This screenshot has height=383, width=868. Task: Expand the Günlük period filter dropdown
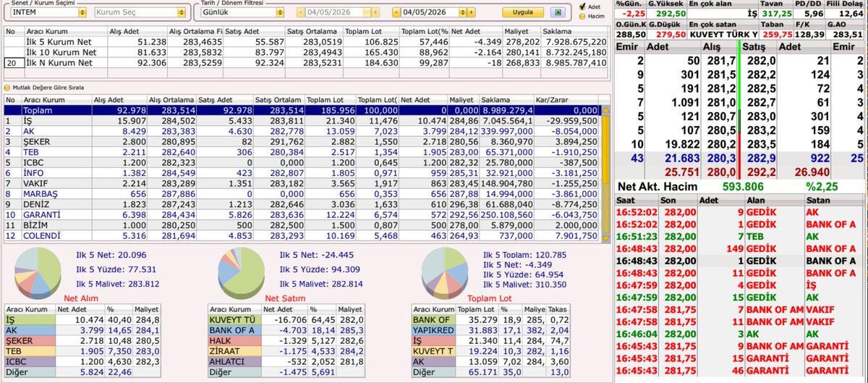click(279, 13)
